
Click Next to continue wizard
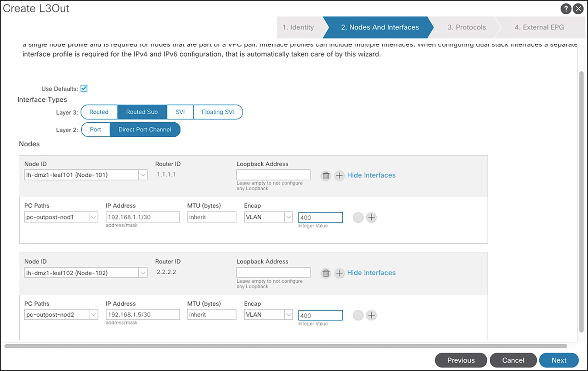point(559,360)
